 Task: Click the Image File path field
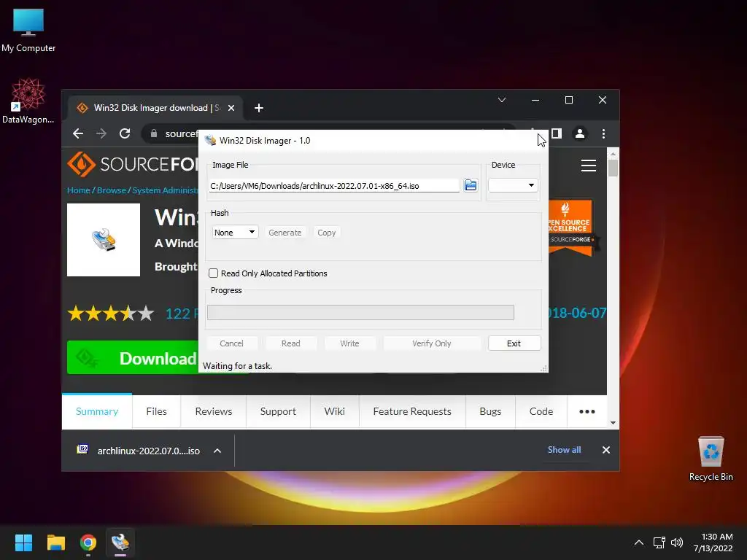tap(334, 186)
